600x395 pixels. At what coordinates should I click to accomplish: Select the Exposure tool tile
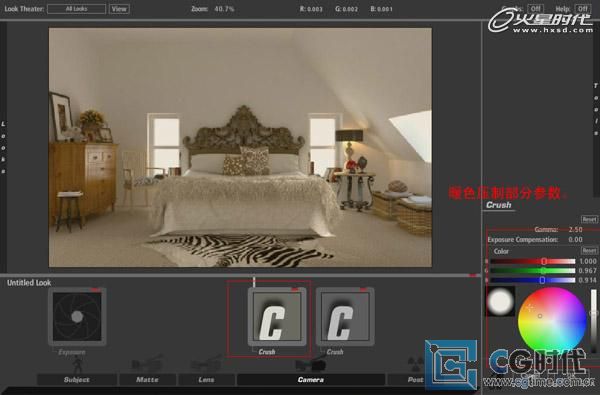pyautogui.click(x=77, y=316)
